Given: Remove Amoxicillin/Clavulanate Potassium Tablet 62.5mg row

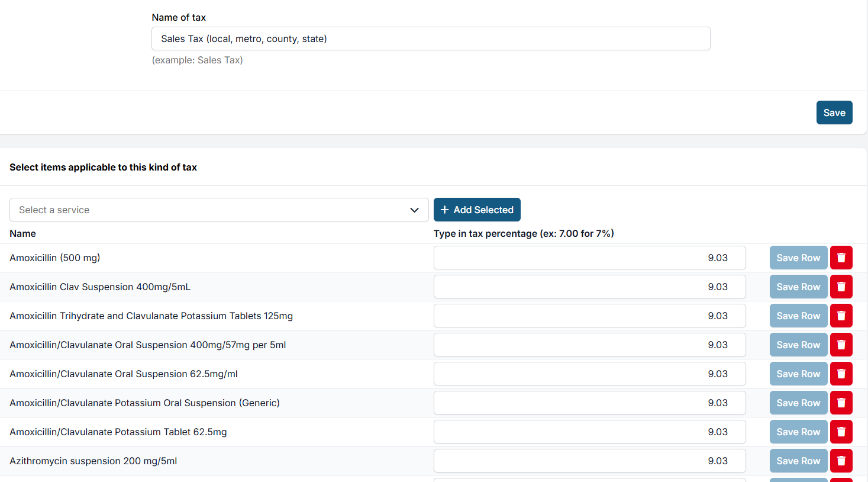Looking at the screenshot, I should [841, 432].
